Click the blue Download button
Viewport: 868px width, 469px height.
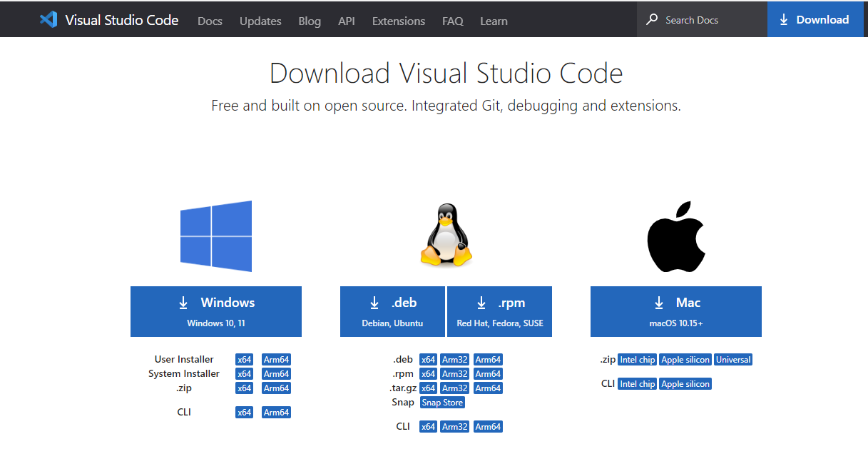click(x=815, y=19)
